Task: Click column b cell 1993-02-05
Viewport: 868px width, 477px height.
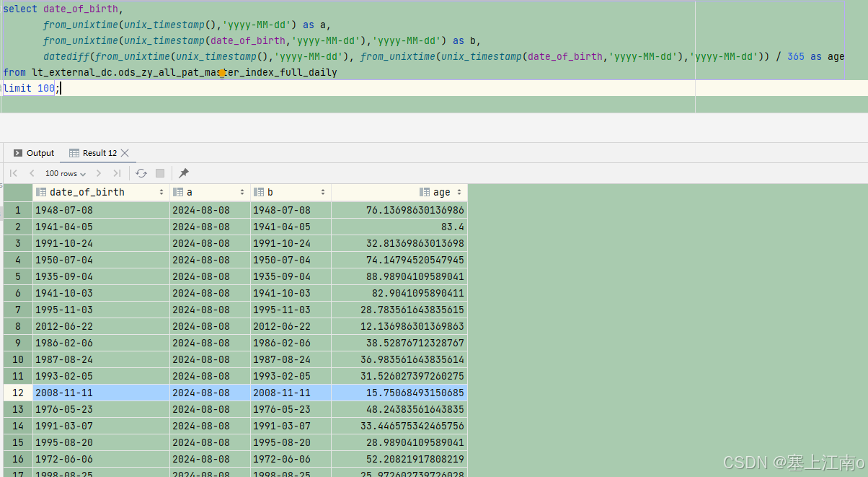Action: (x=291, y=376)
